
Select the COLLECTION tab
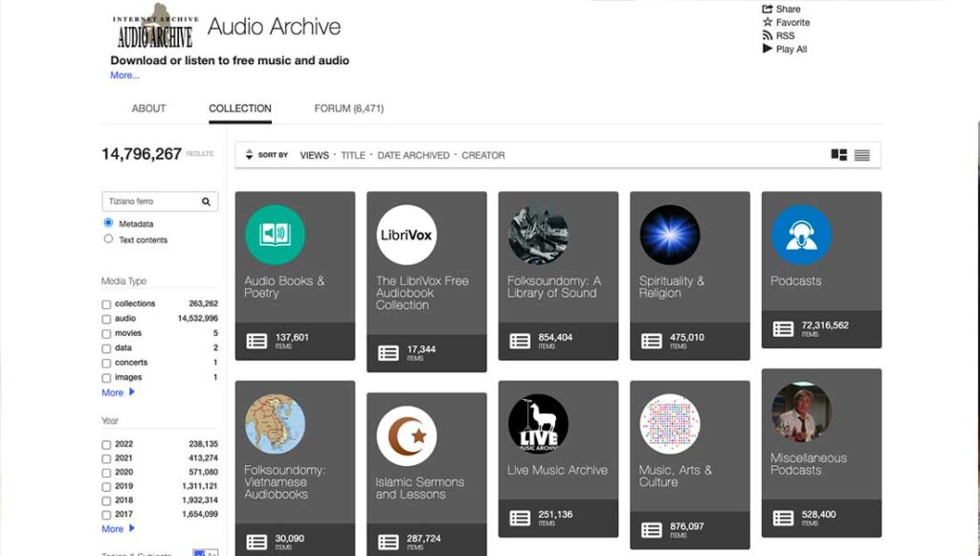(240, 108)
